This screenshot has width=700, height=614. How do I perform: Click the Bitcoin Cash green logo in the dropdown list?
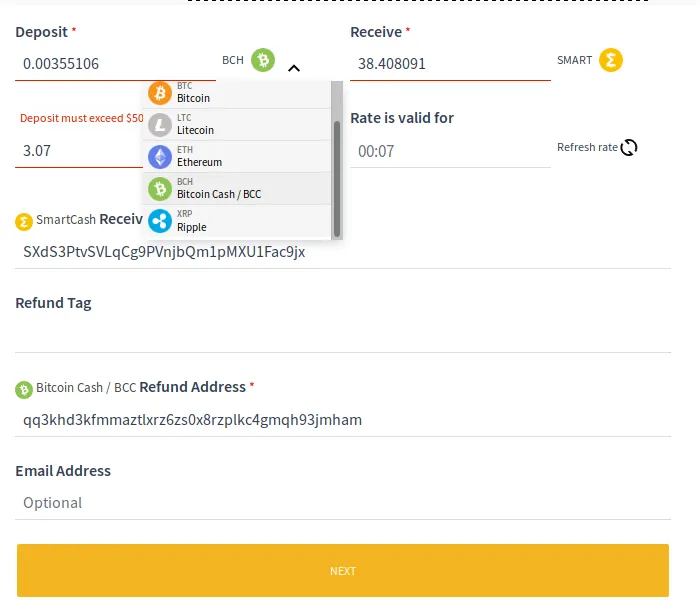click(x=160, y=189)
